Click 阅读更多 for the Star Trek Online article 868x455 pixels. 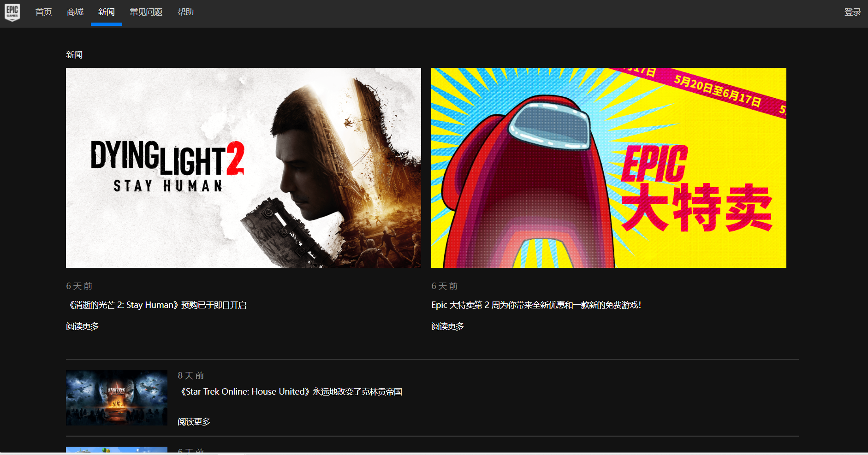pyautogui.click(x=194, y=422)
